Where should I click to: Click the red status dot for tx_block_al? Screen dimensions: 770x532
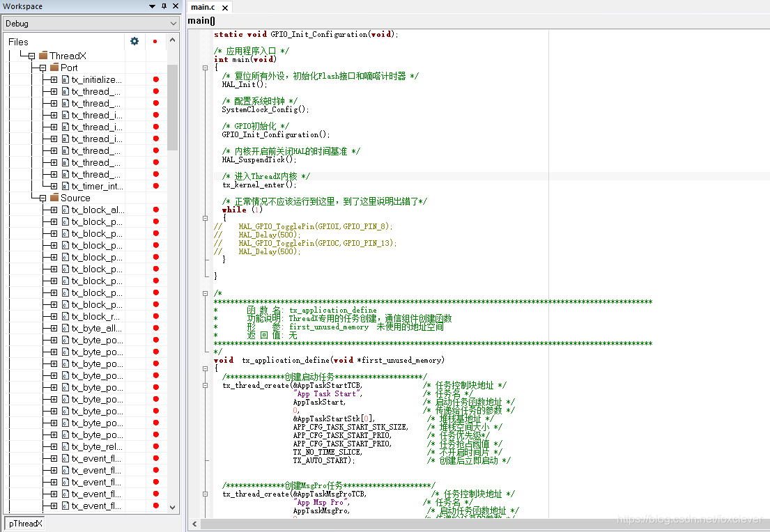click(155, 210)
